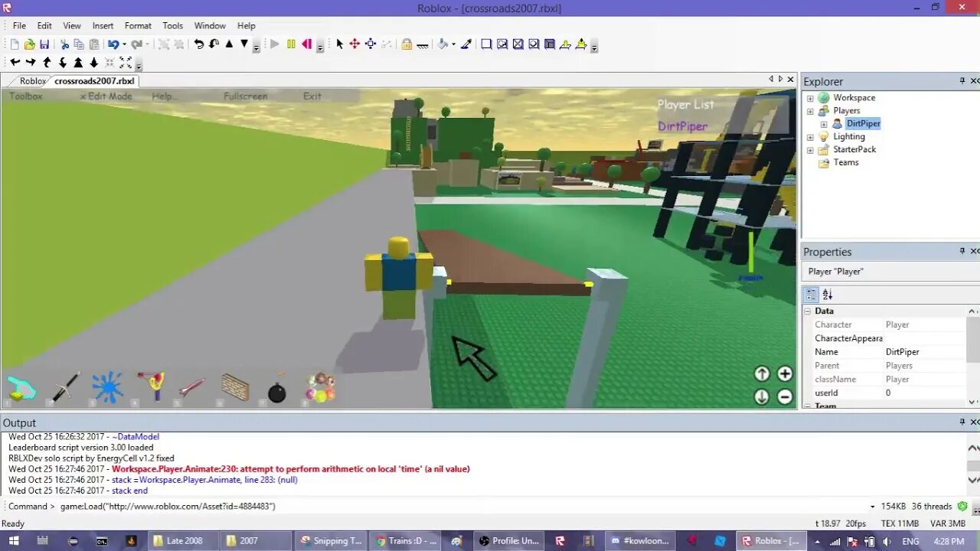Select the paint bucket Fill tool
This screenshot has height=551, width=980.
tap(443, 44)
